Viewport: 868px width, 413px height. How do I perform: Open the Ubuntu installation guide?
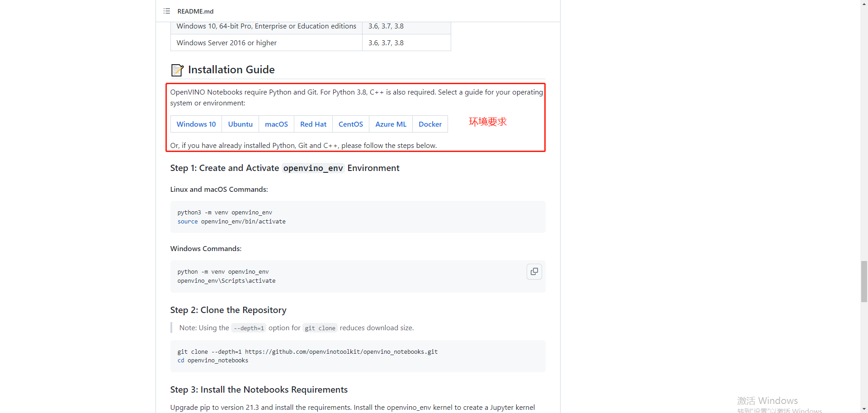(240, 124)
